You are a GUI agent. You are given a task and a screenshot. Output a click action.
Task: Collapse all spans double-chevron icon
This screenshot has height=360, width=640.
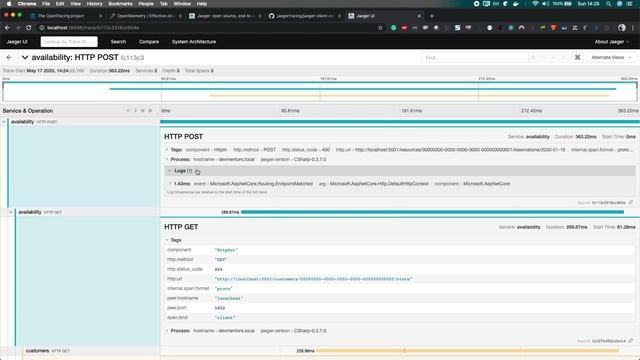[150, 111]
